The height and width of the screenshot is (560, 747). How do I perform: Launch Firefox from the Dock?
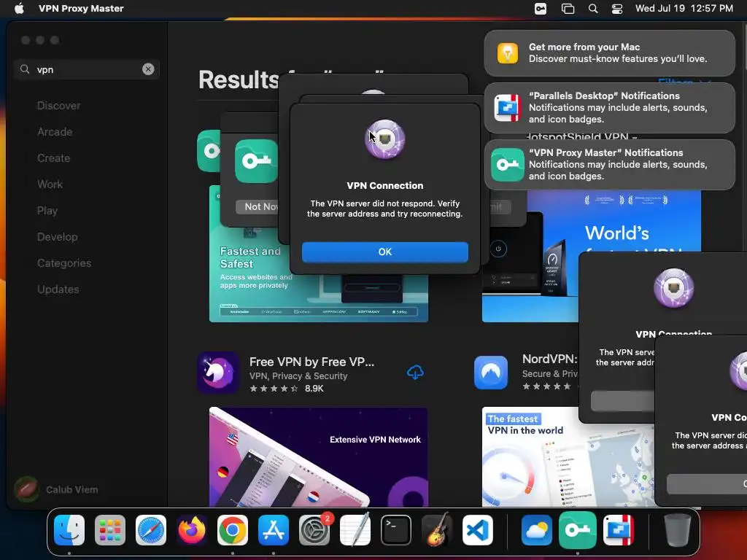(x=192, y=530)
